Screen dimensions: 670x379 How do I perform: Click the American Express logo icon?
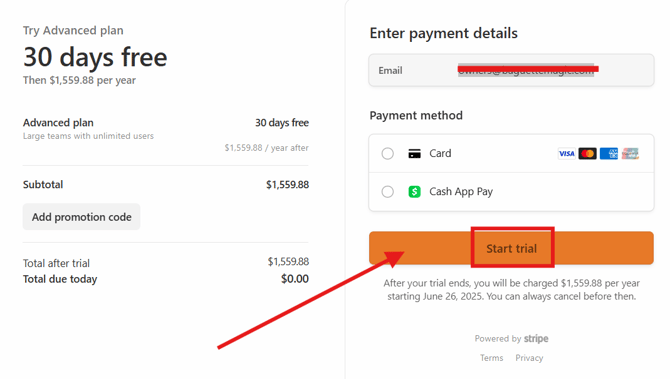point(608,153)
